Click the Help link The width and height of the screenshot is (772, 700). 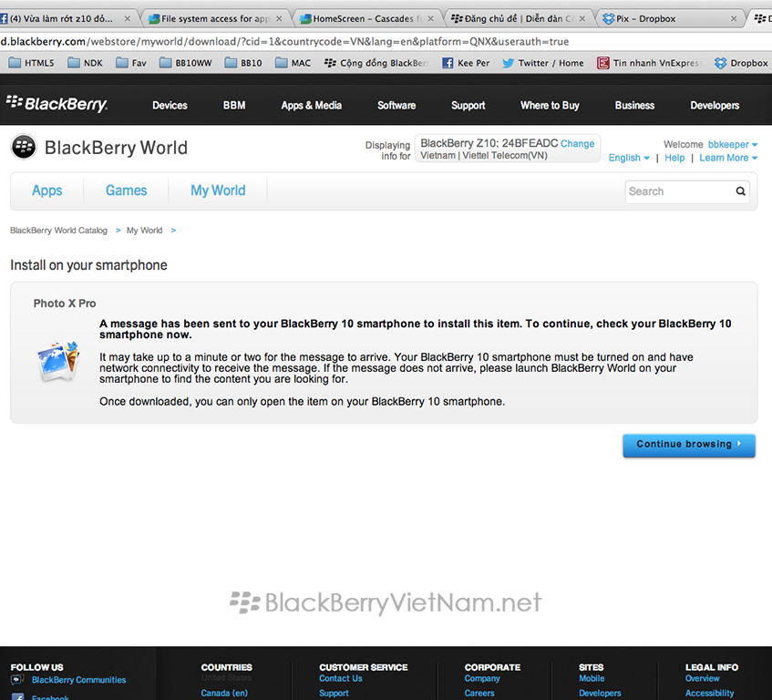[x=674, y=158]
